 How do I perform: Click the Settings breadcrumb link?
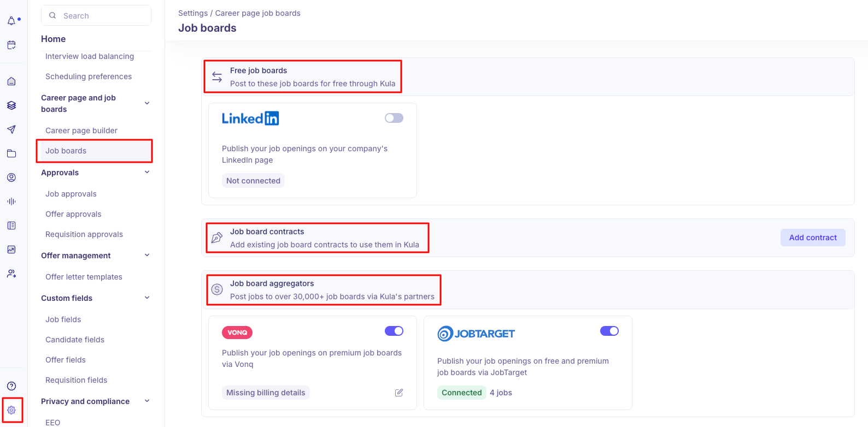193,13
